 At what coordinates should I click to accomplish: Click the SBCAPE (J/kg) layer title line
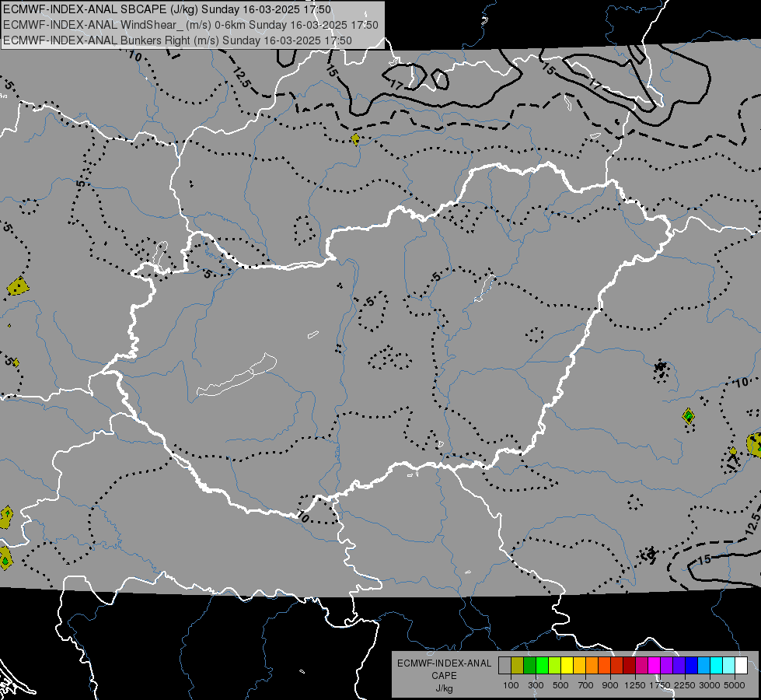tap(167, 9)
